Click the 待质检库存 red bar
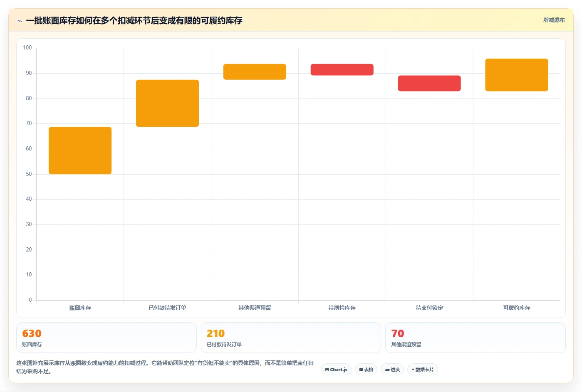This screenshot has width=582, height=392. (x=342, y=69)
